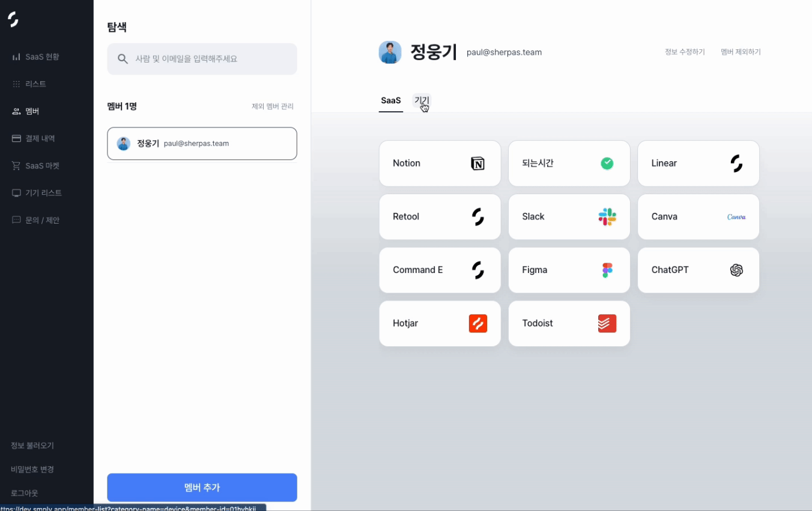
Task: Click the large profile avatar of 정웅기
Action: 390,52
